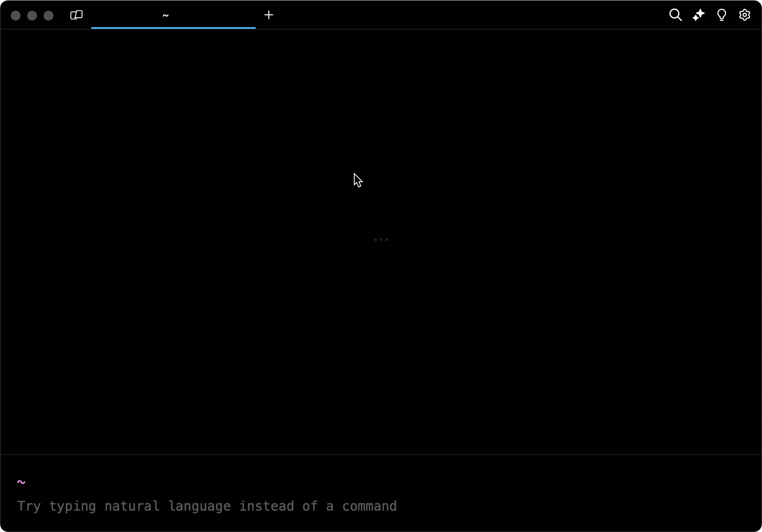This screenshot has height=532, width=762.
Task: Minimize the Warp window
Action: [32, 16]
